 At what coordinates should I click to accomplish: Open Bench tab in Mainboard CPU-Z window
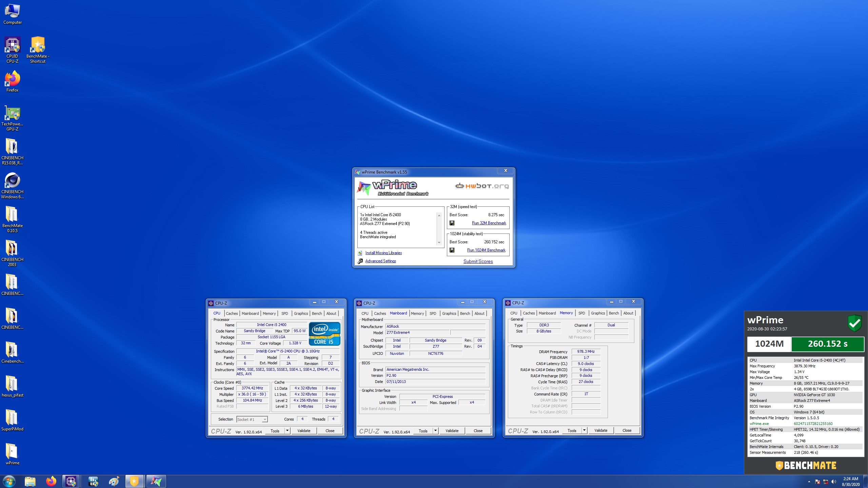(465, 313)
